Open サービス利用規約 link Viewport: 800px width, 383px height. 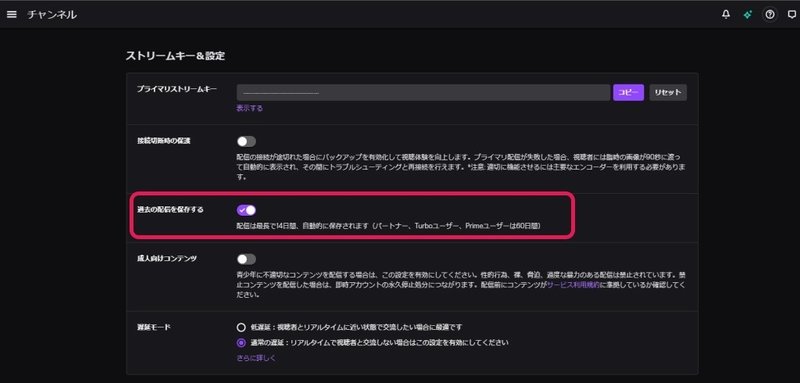[x=573, y=286]
